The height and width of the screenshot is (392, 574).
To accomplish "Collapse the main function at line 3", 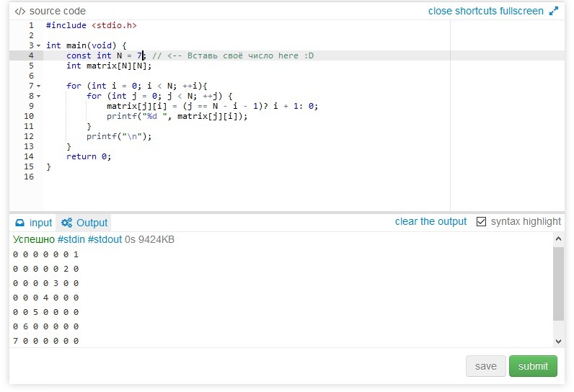I will [x=39, y=45].
